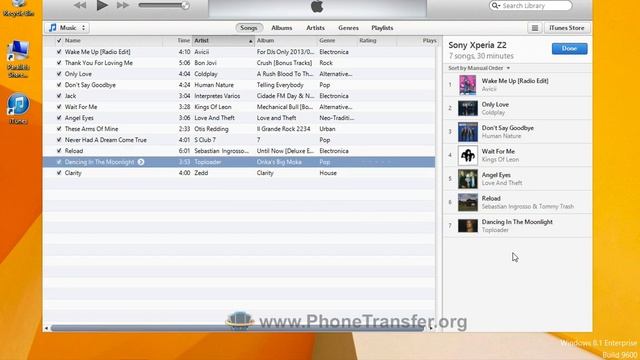The width and height of the screenshot is (640, 360).
Task: Click the horizontal scrollbar thumb
Action: pyautogui.click(x=237, y=328)
